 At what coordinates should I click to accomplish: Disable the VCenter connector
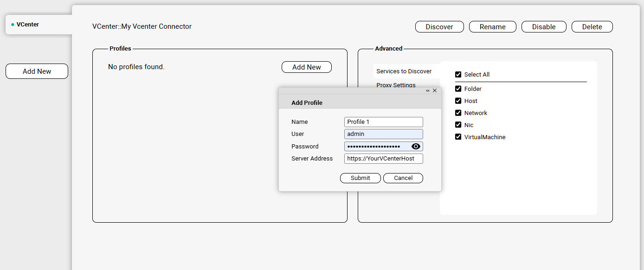pyautogui.click(x=544, y=27)
